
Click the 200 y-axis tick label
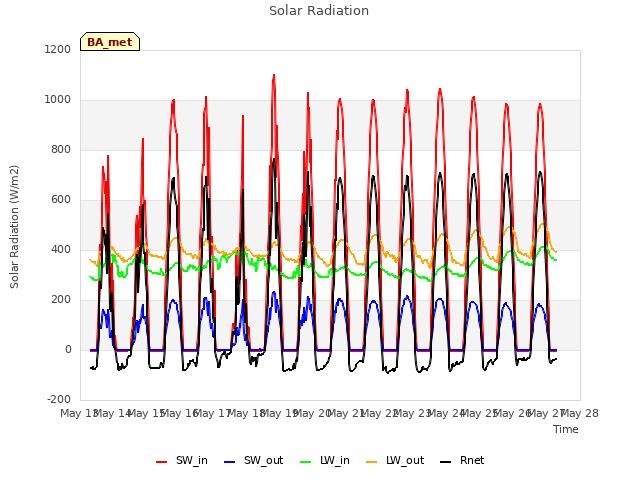[x=61, y=300]
